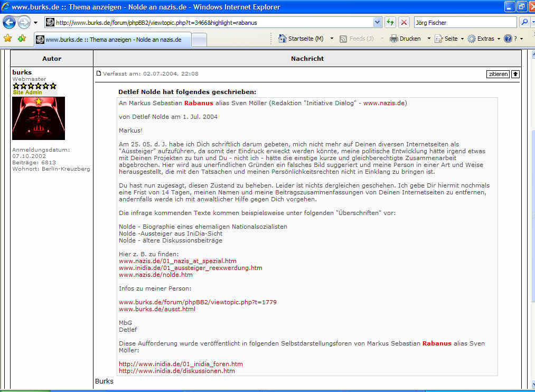Click the zitieren quote button

(x=498, y=74)
